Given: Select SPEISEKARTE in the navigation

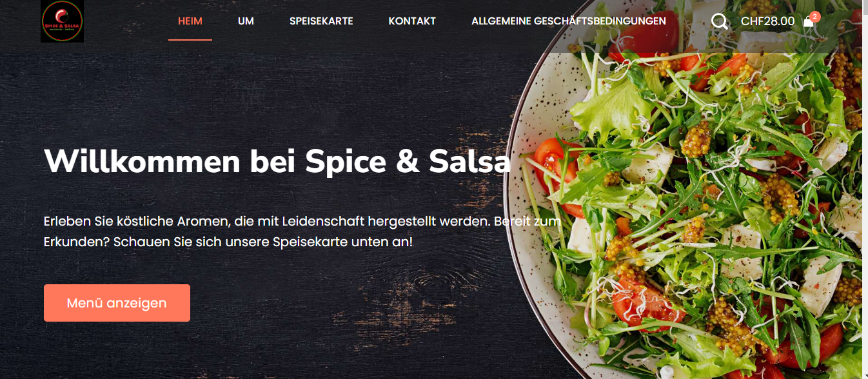Looking at the screenshot, I should (x=321, y=21).
